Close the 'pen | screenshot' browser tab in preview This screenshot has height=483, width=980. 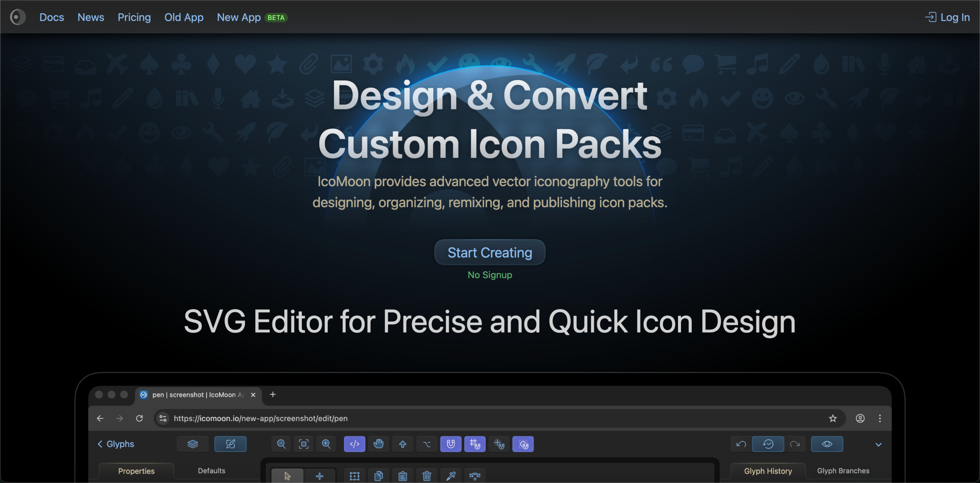click(x=253, y=395)
